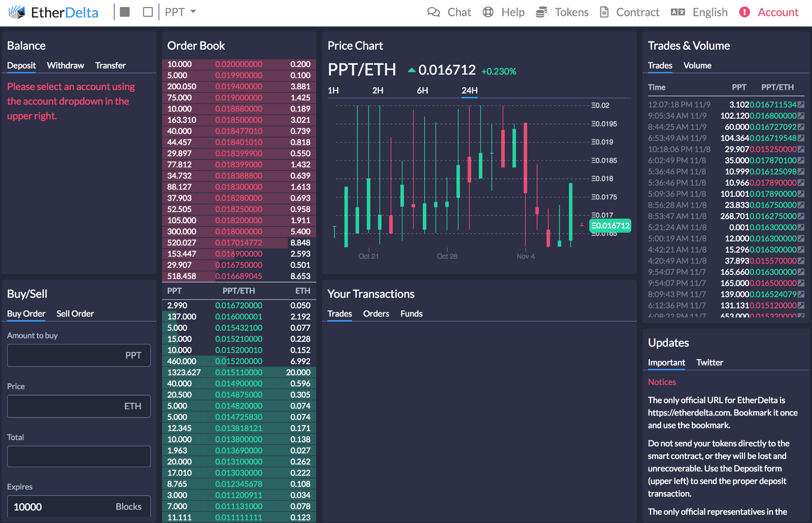Select the 24H price chart interval

point(469,91)
